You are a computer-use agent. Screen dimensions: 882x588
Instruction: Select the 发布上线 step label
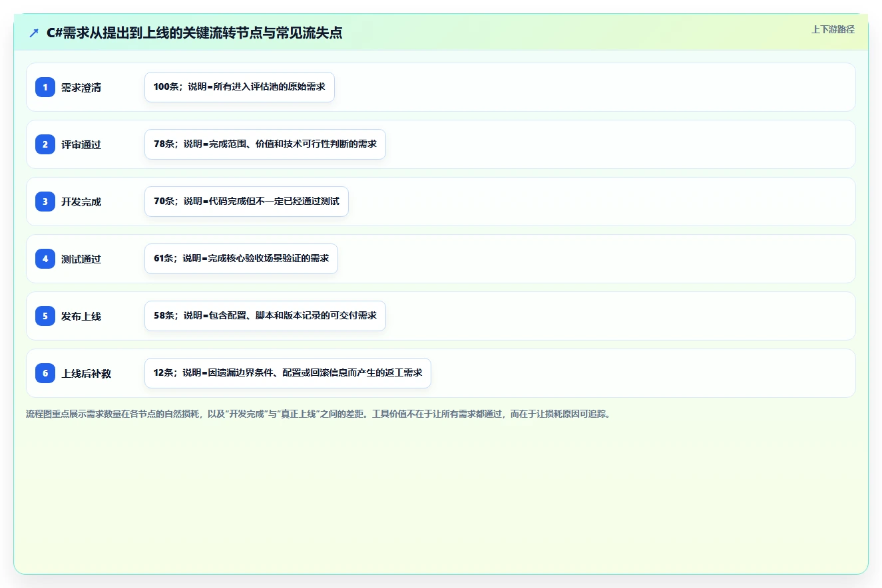[81, 316]
